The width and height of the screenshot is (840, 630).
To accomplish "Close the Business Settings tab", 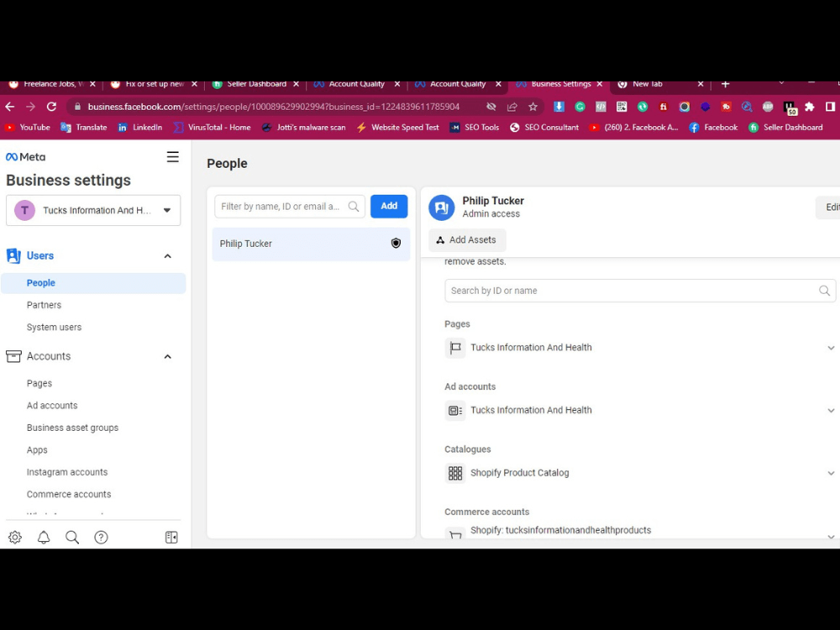I will click(x=600, y=84).
